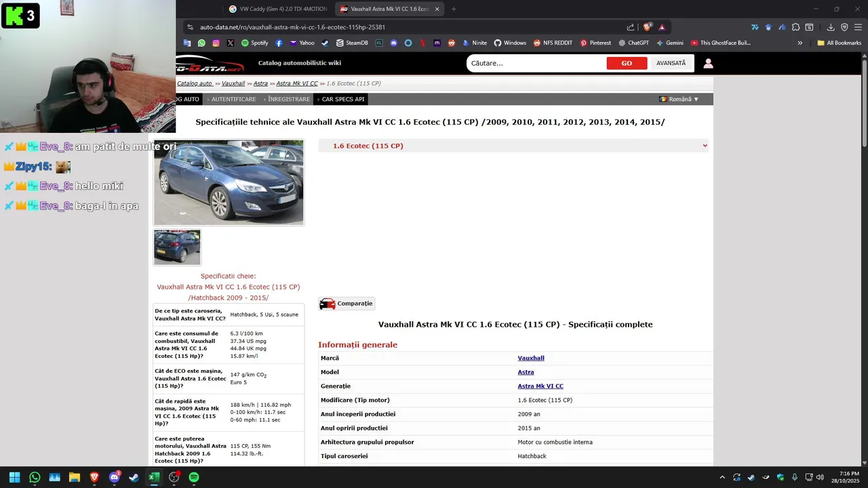The image size is (868, 488).
Task: Open the All Bookmarks folder
Action: pyautogui.click(x=839, y=43)
